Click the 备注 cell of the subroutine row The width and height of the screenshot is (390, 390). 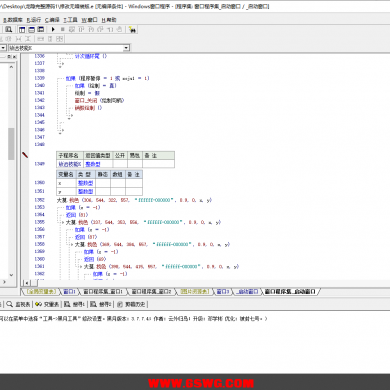(x=158, y=164)
